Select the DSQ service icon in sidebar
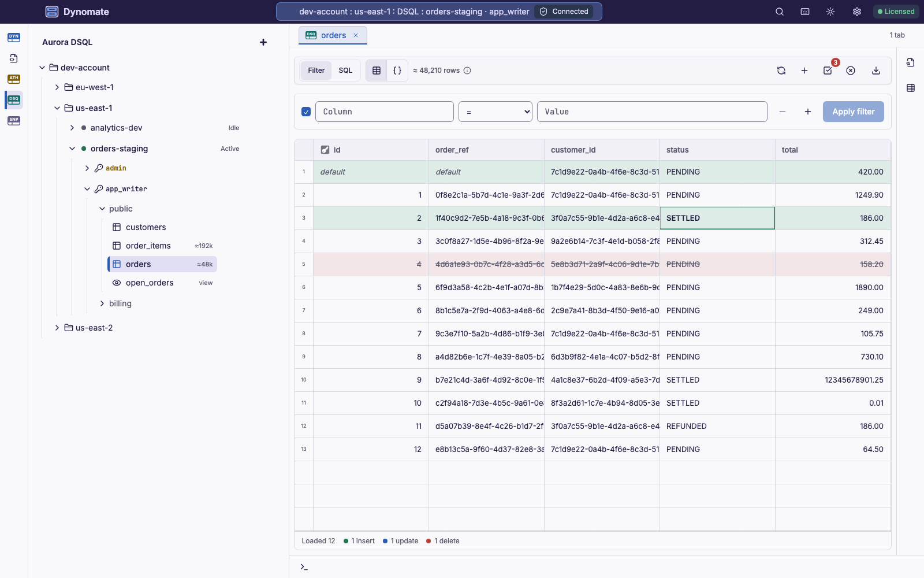Image resolution: width=924 pixels, height=578 pixels. point(14,100)
